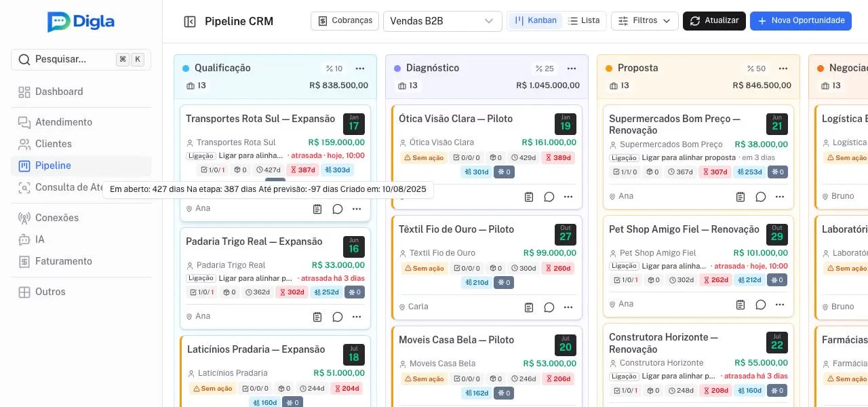Click Ligação tag on Padaria Trigo Real card
868x407 pixels.
tap(201, 278)
